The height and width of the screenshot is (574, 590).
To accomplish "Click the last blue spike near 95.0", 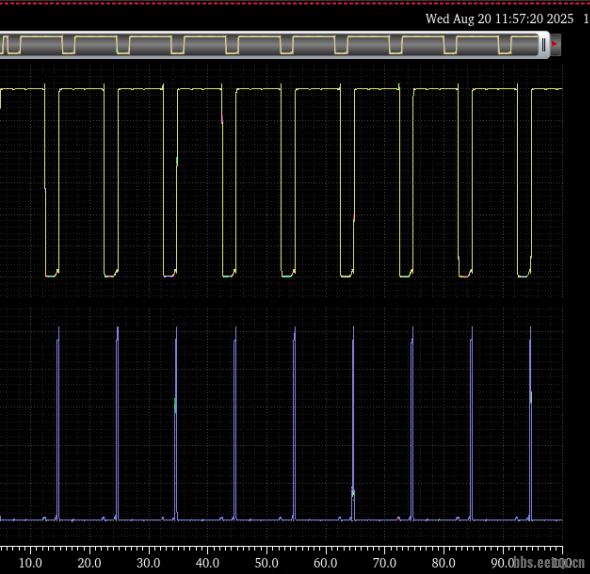I will click(x=531, y=423).
